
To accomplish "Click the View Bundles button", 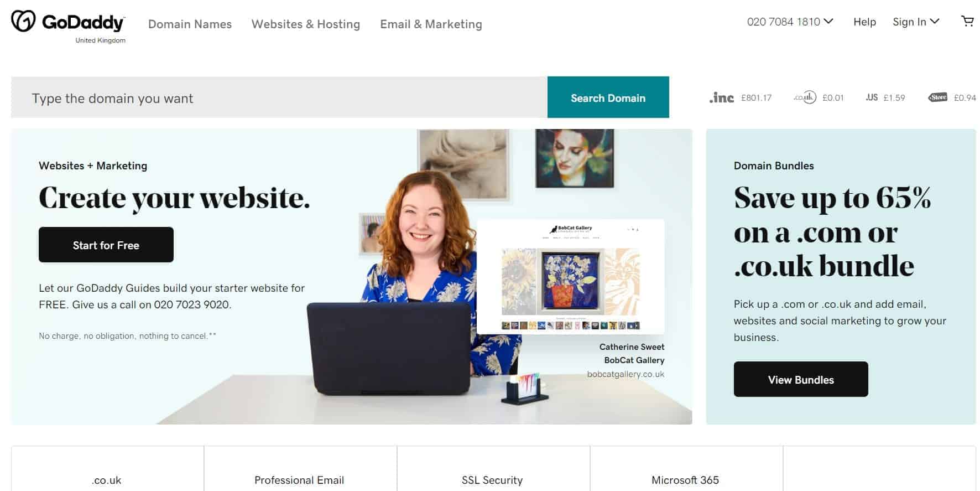I will tap(801, 379).
